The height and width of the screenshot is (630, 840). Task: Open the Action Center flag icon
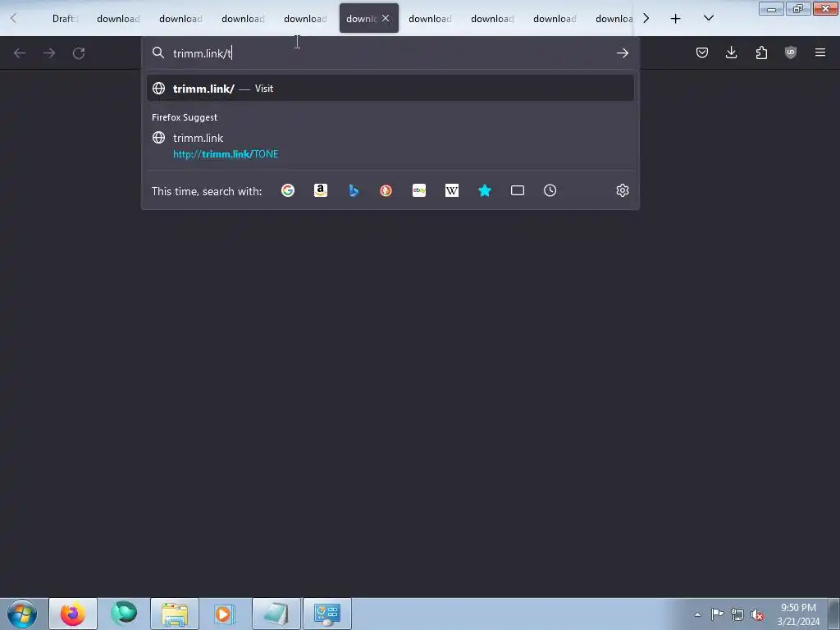pyautogui.click(x=717, y=614)
